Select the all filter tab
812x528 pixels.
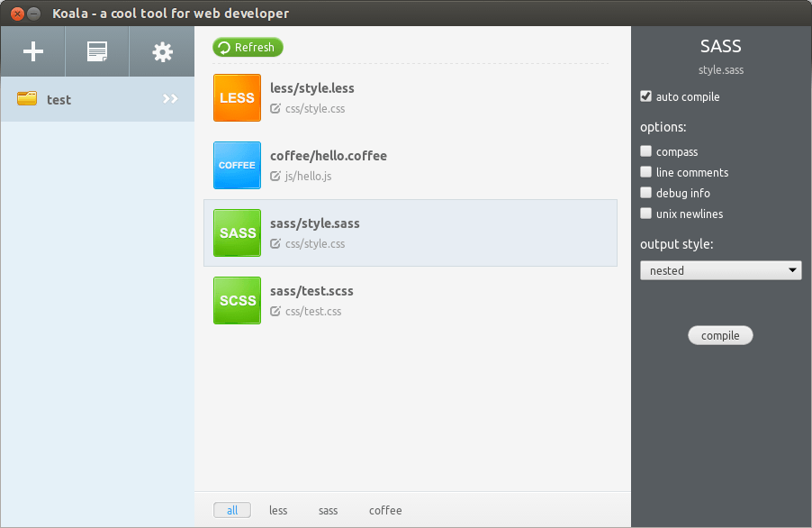(x=232, y=510)
